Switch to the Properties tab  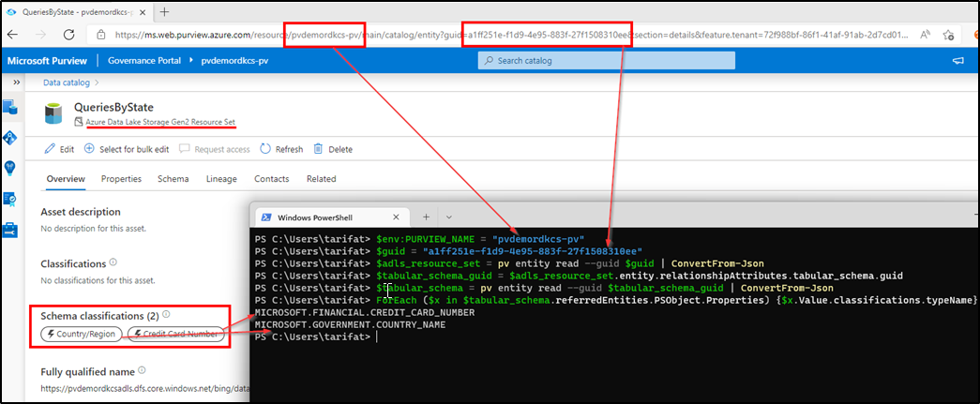click(x=121, y=179)
